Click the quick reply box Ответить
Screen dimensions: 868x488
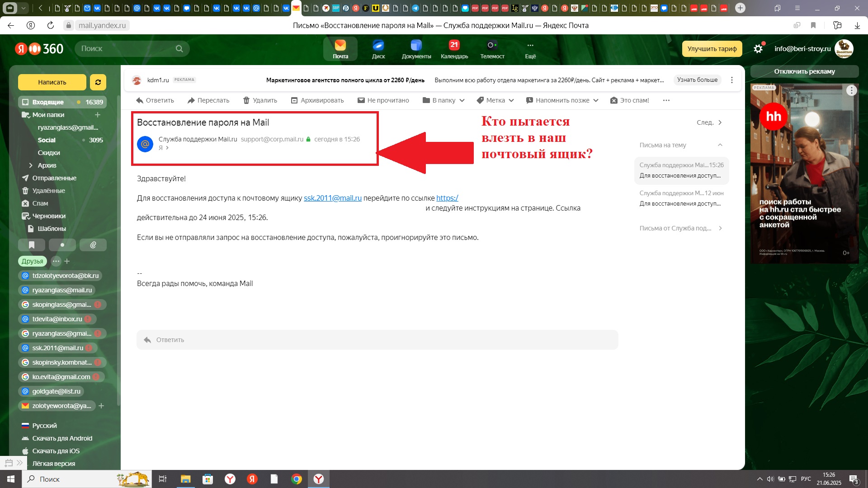tap(377, 340)
